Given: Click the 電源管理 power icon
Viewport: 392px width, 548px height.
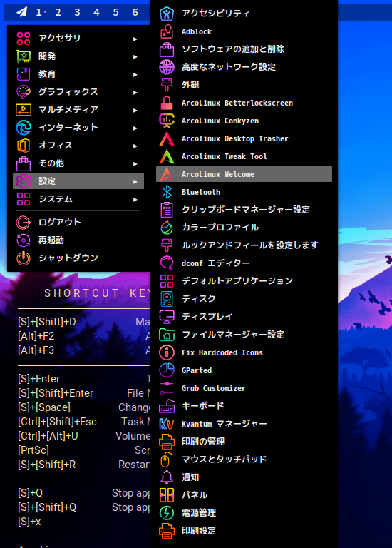Looking at the screenshot, I should pyautogui.click(x=167, y=513).
